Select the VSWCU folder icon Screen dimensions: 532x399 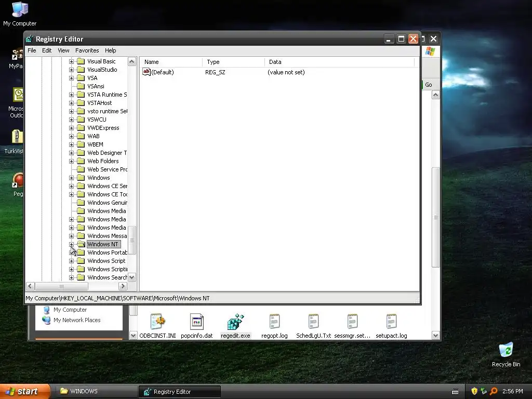coord(81,119)
